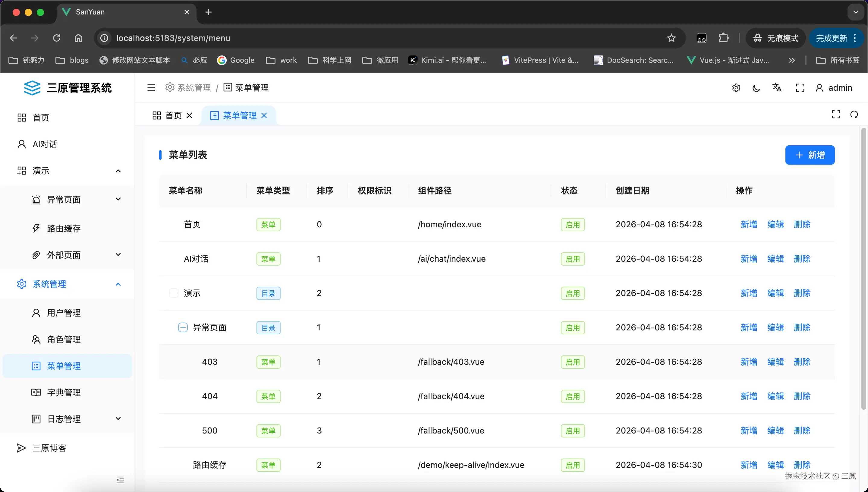
Task: Open the settings gear in the header
Action: coord(736,87)
